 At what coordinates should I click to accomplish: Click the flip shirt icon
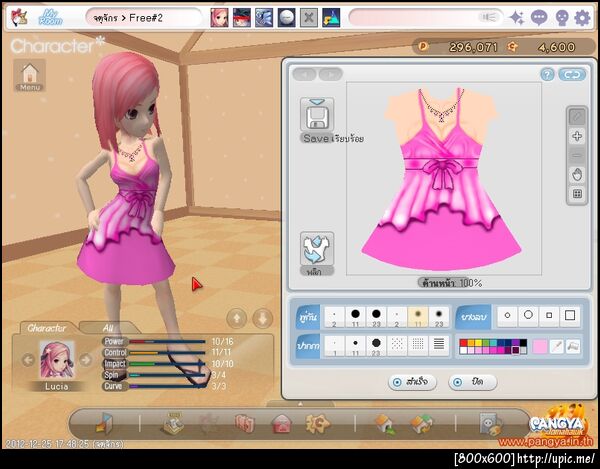tap(317, 249)
